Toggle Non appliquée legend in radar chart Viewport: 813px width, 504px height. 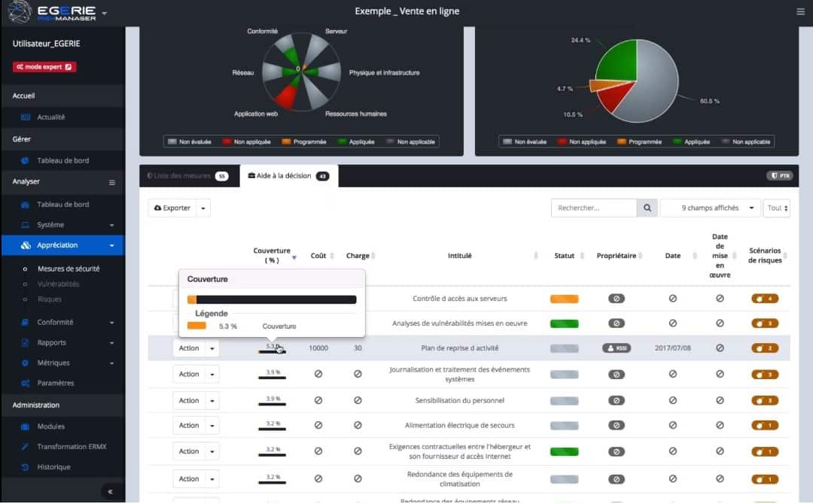pos(246,142)
